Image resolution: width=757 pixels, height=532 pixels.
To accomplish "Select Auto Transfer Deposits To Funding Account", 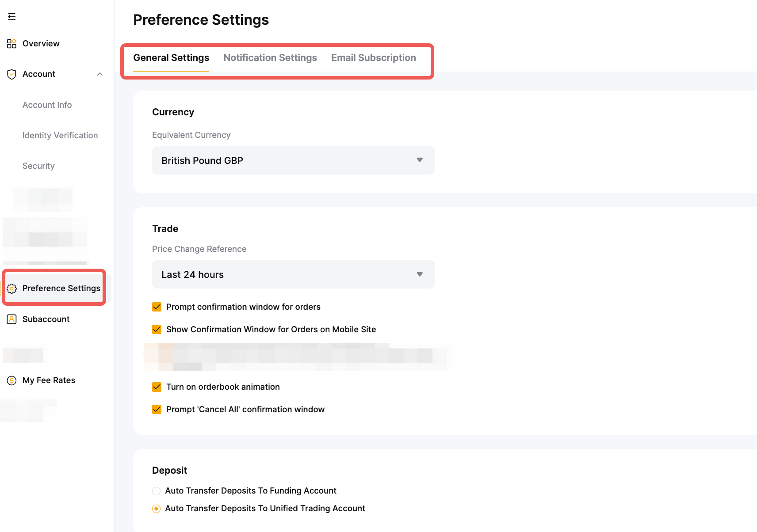I will click(157, 491).
